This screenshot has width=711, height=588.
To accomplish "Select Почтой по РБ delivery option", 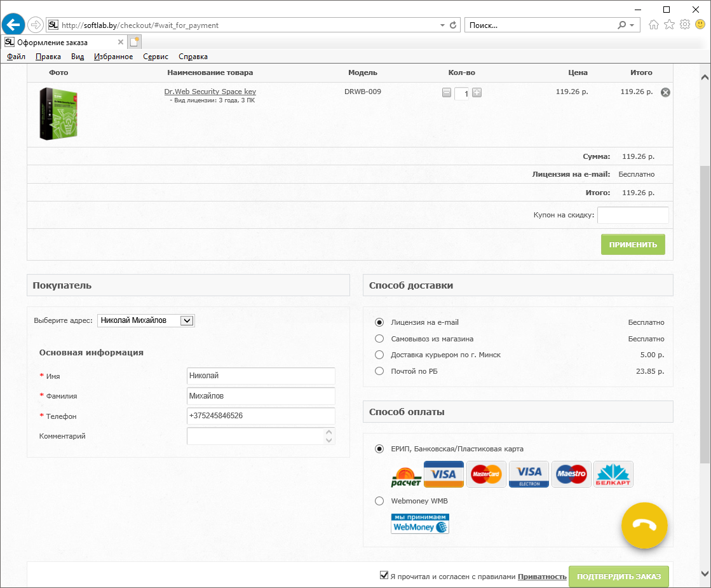I will click(x=379, y=371).
